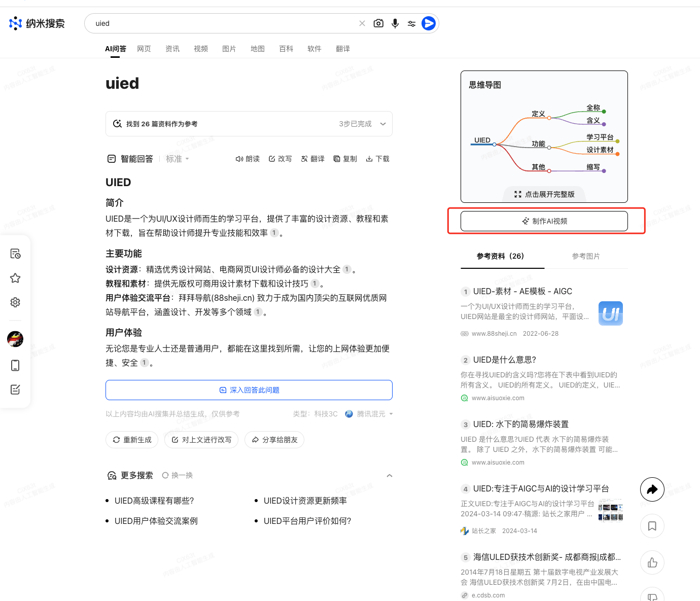Viewport: 700px width, 601px height.
Task: Download the answer with 下载
Action: pos(377,159)
